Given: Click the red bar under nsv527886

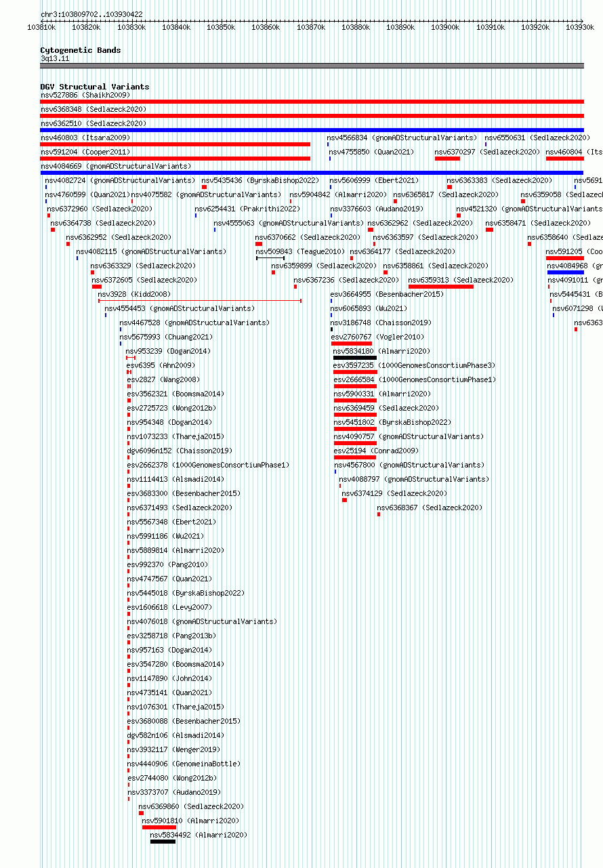Looking at the screenshot, I should pyautogui.click(x=312, y=102).
